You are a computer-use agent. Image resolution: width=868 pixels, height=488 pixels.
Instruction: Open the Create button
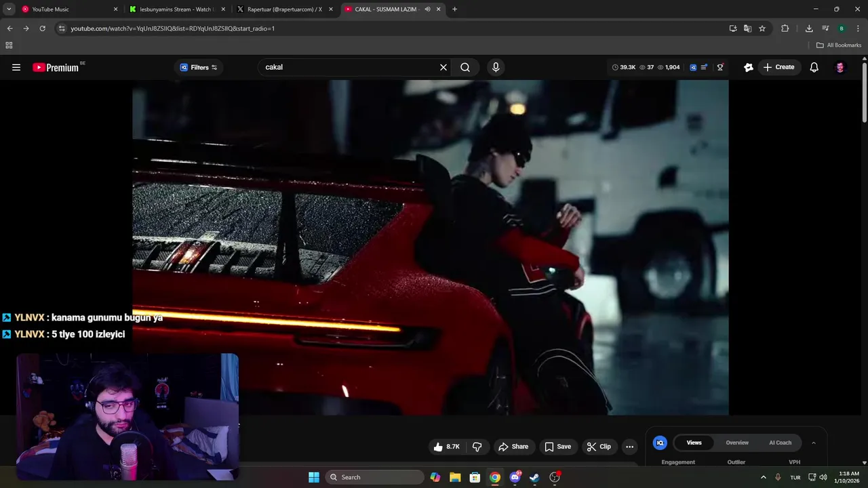click(778, 67)
